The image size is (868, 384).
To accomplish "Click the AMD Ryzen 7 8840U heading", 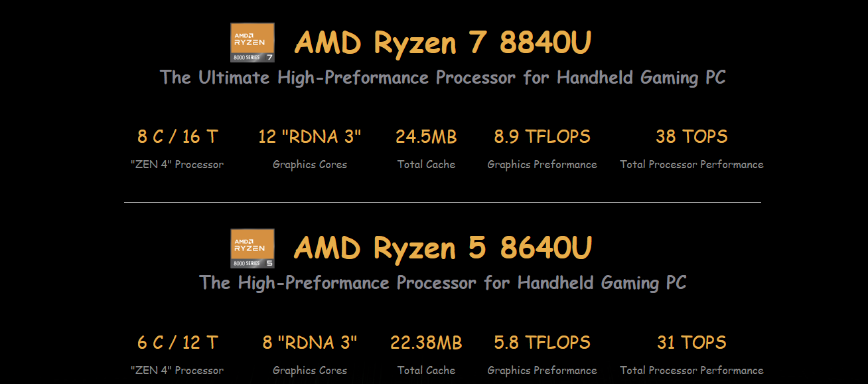I will [x=443, y=43].
